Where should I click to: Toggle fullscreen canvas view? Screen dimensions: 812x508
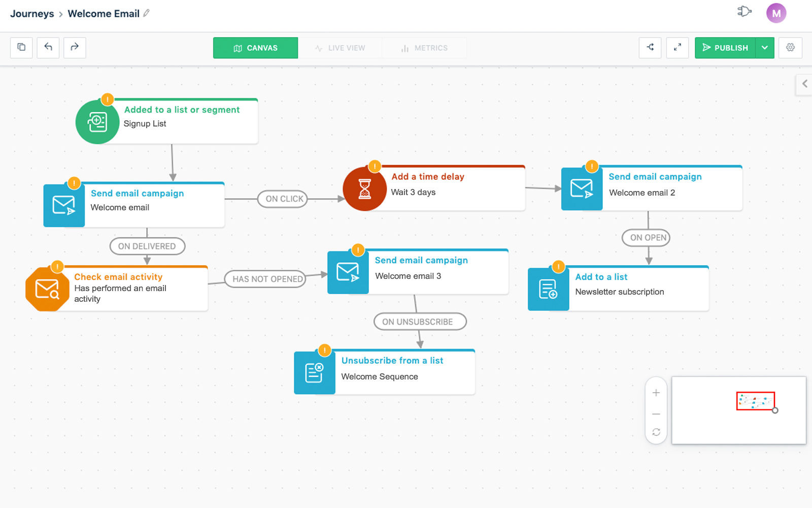(677, 47)
